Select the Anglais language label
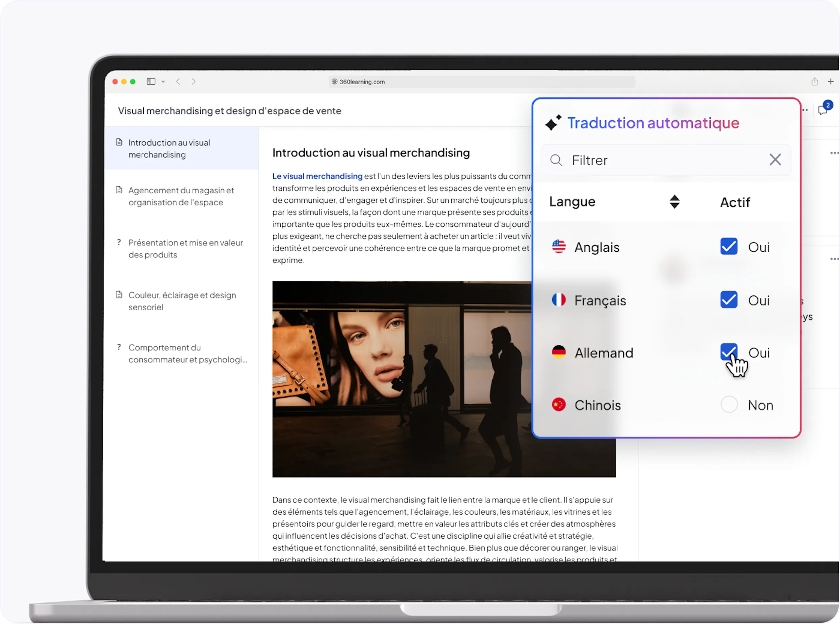Screen dimensions: 840x624 (x=597, y=248)
